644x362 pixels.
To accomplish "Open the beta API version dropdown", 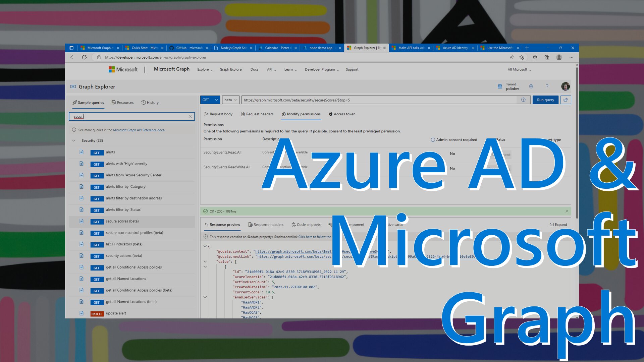I will coord(230,100).
